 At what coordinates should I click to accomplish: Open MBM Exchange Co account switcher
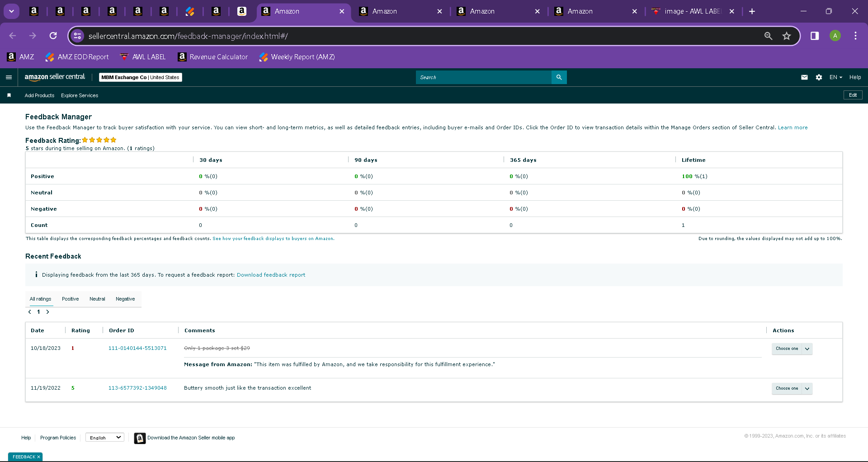pyautogui.click(x=141, y=77)
